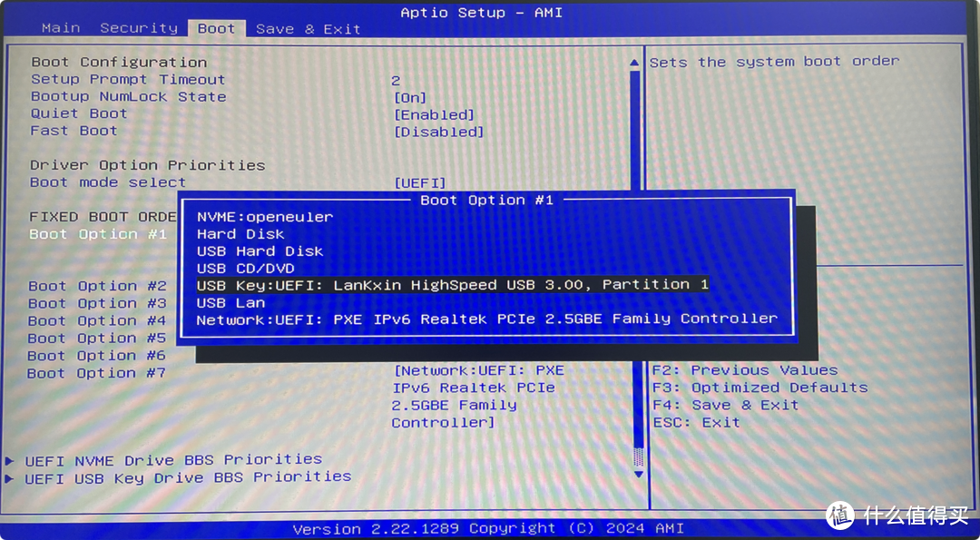Choose USB CD/DVD in the popup list
Viewport: 980px width, 540px height.
pos(246,269)
